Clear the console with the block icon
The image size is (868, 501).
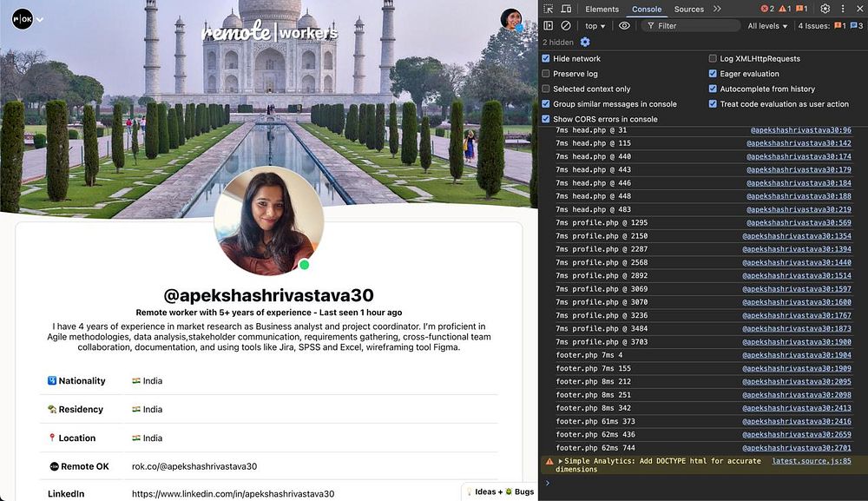(x=566, y=26)
